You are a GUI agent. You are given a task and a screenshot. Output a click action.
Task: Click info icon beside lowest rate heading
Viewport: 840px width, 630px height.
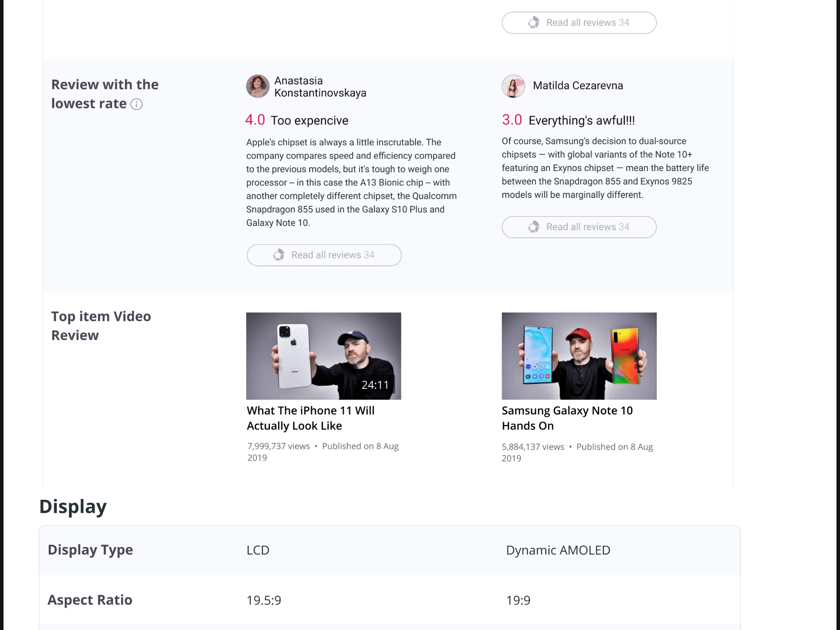(136, 104)
